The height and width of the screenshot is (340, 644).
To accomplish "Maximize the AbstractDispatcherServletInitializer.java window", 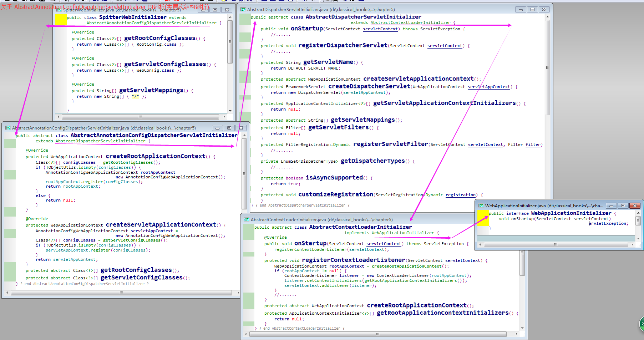I will click(x=532, y=10).
